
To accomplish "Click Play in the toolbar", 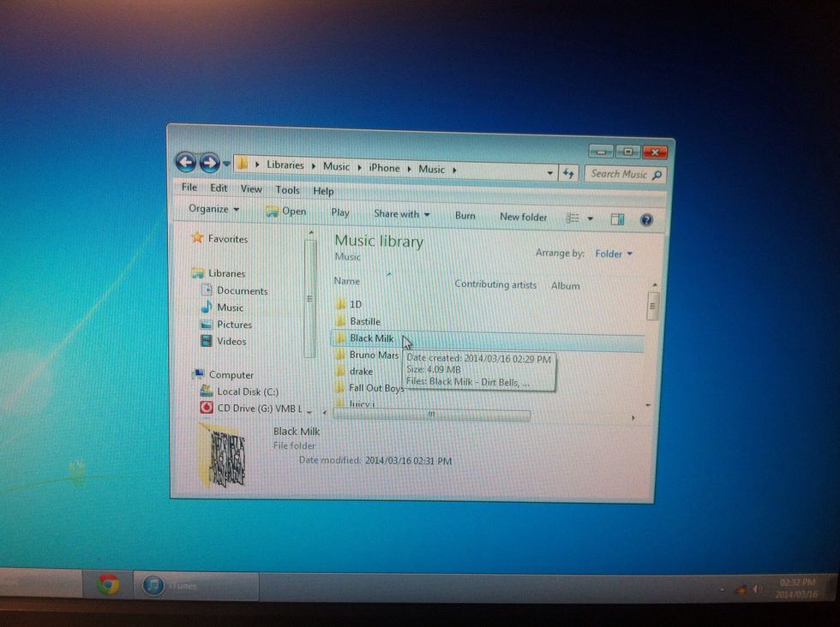I will pos(339,212).
